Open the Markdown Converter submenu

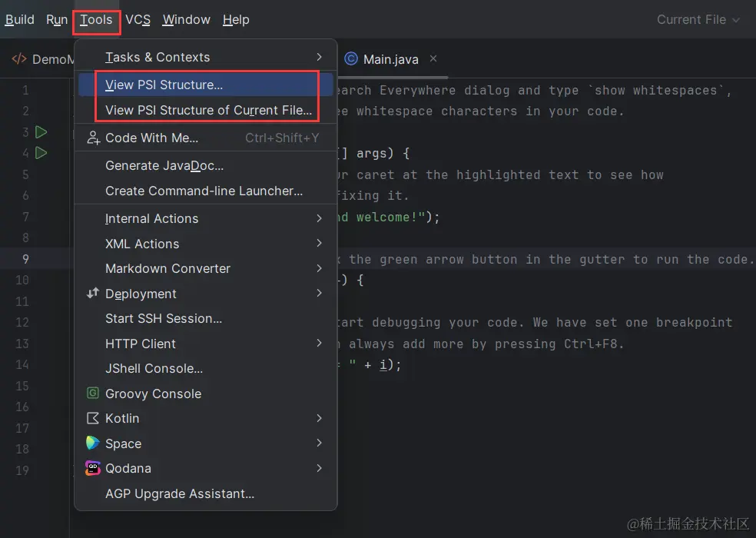tap(206, 268)
